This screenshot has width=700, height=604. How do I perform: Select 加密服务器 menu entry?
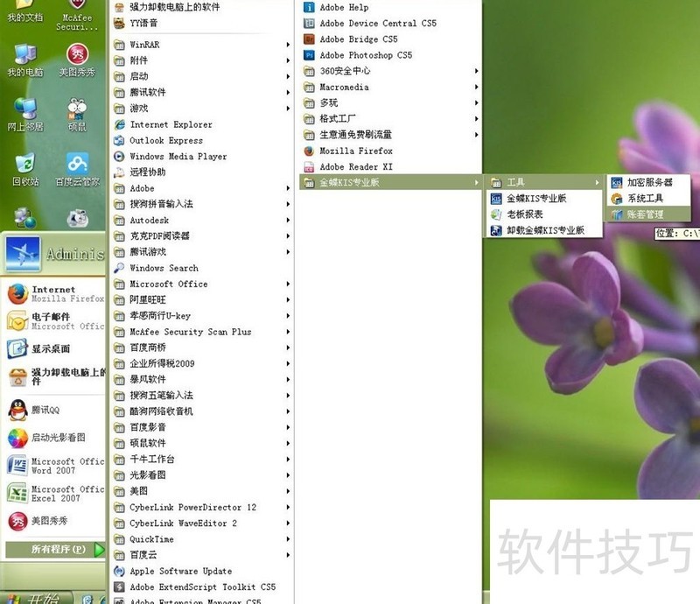[x=649, y=182]
